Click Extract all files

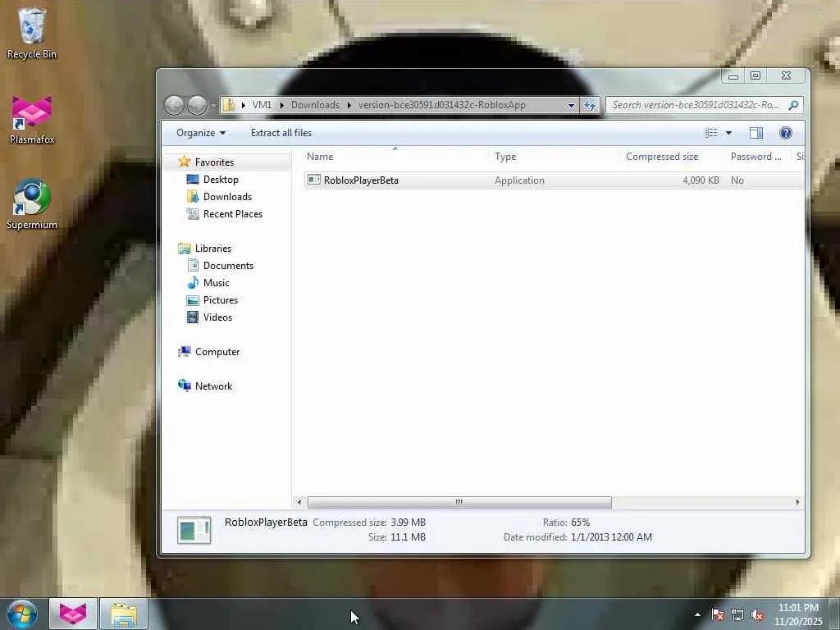pyautogui.click(x=281, y=133)
